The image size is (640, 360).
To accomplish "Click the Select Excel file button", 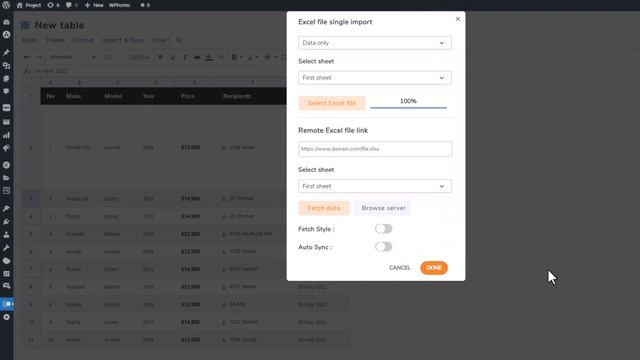I will [331, 103].
